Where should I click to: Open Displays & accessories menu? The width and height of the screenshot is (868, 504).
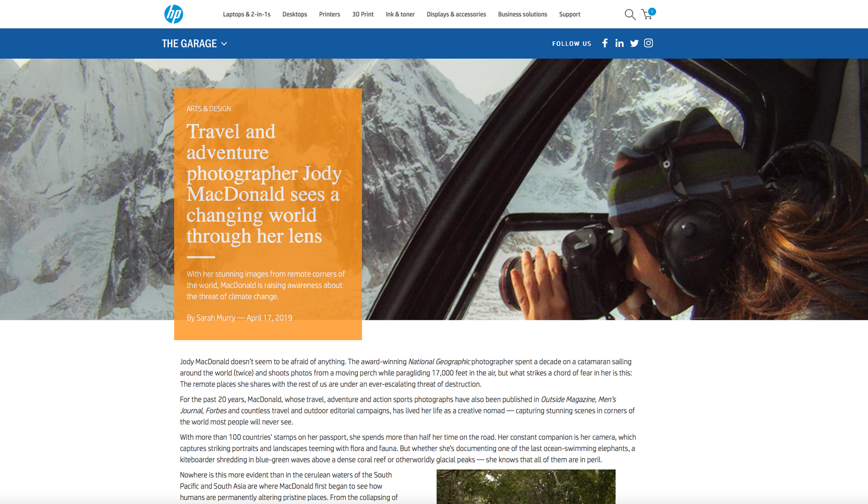click(456, 14)
